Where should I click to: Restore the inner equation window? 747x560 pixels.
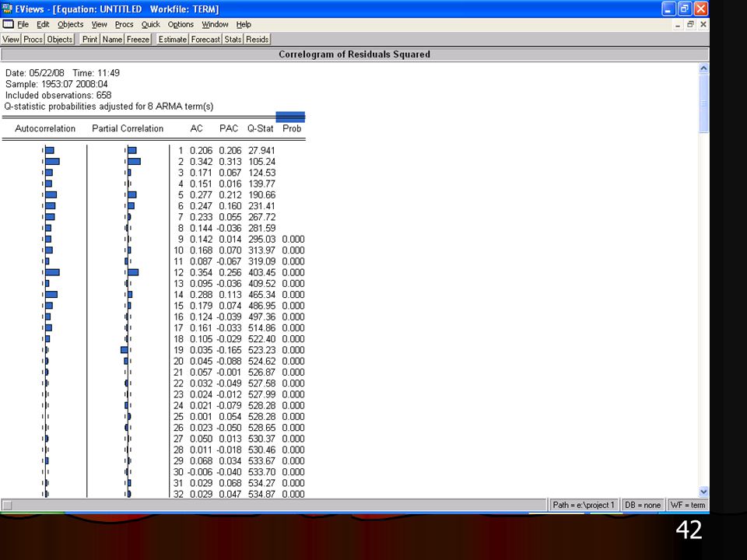point(690,25)
